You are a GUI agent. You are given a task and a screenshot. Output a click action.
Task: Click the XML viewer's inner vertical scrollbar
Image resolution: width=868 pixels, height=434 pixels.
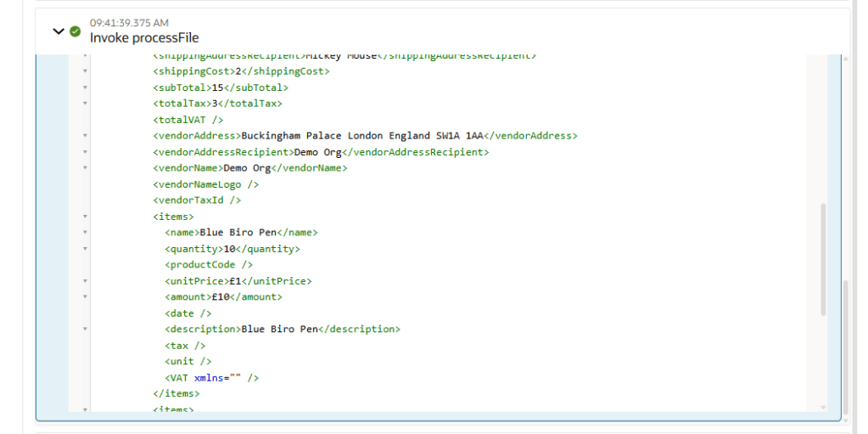click(822, 259)
